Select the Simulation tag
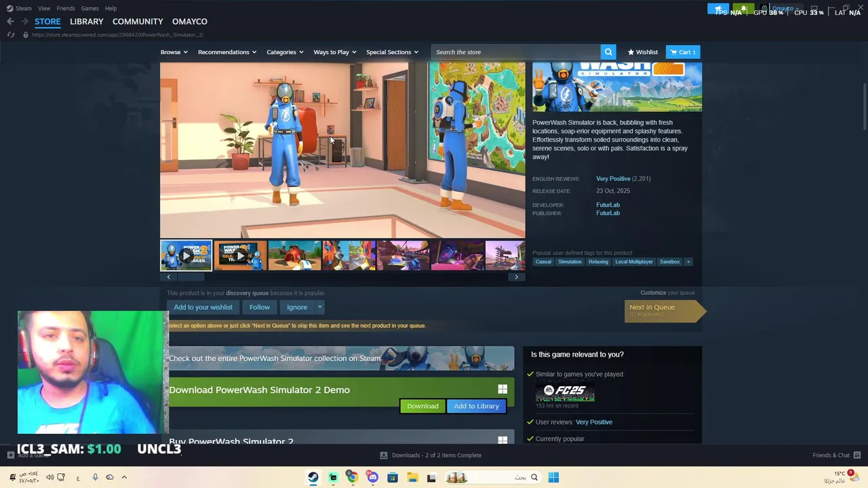868x488 pixels. 570,262
